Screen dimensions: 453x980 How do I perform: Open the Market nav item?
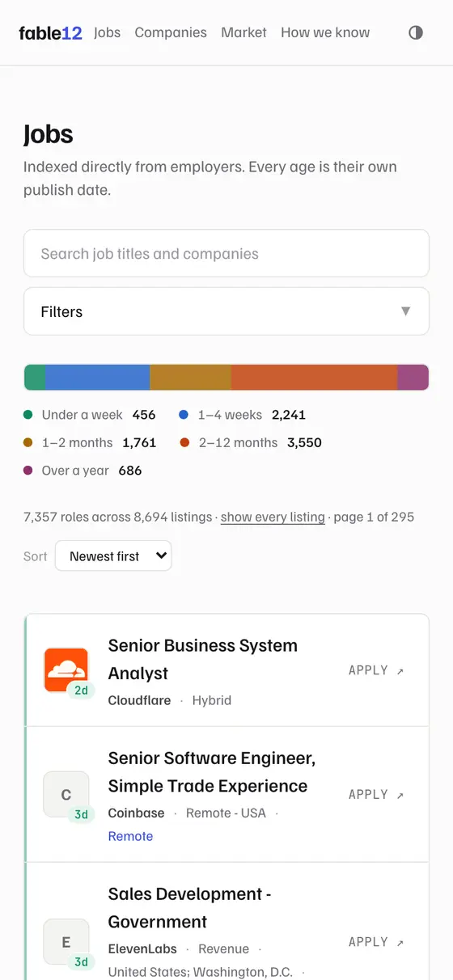243,33
